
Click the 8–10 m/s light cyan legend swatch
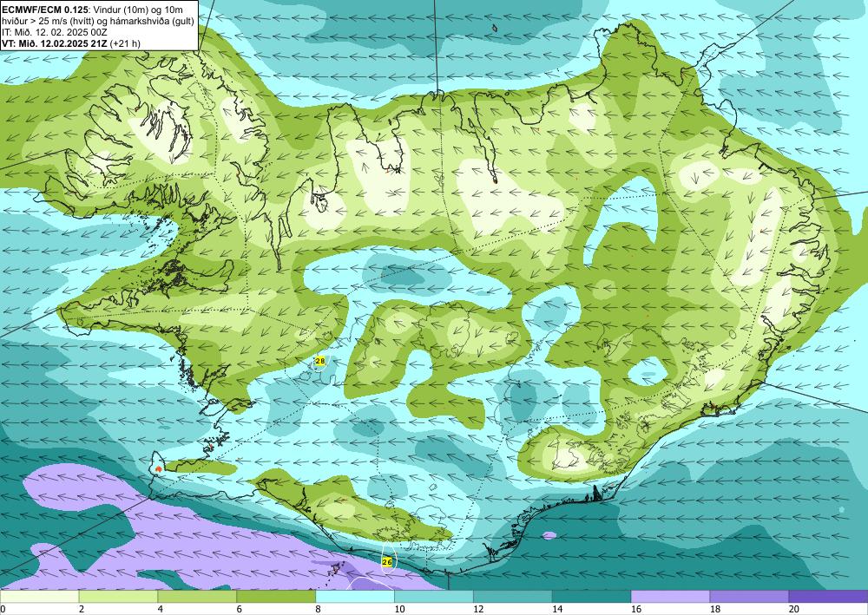click(x=355, y=596)
